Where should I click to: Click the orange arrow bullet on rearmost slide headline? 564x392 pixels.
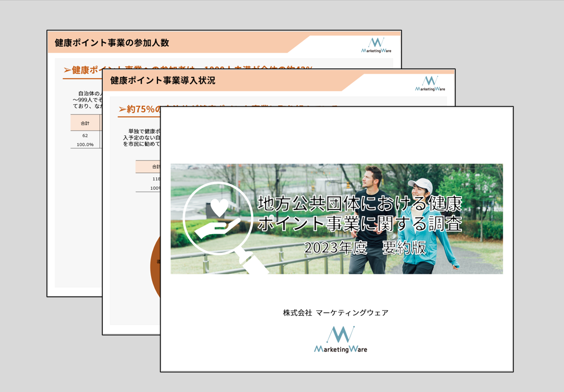tap(67, 70)
